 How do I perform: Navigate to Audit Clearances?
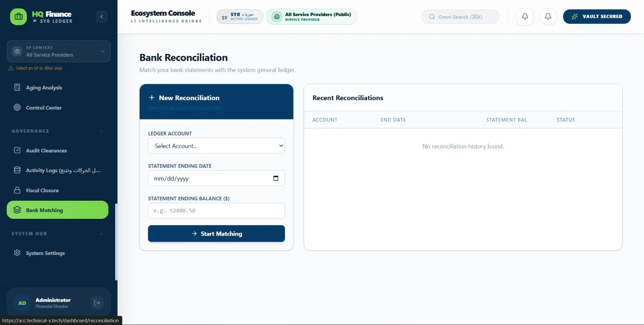point(58,150)
